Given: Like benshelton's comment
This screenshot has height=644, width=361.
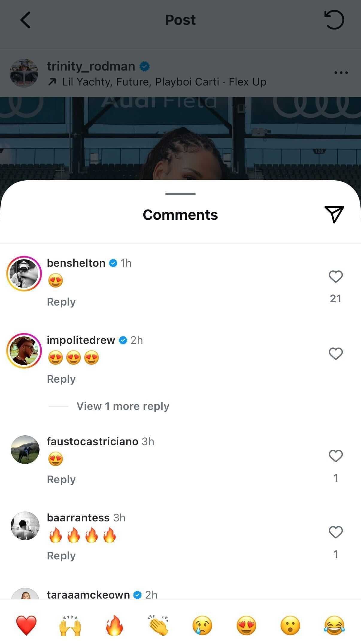Looking at the screenshot, I should click(336, 277).
